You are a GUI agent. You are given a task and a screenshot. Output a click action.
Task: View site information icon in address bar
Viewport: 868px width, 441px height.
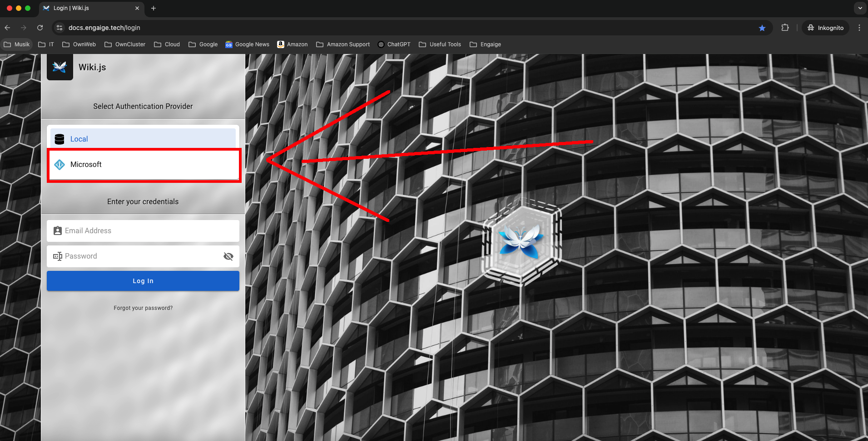tap(60, 28)
